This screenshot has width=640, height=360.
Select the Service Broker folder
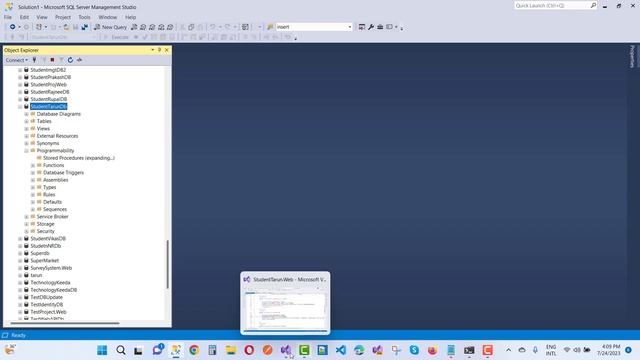52,217
